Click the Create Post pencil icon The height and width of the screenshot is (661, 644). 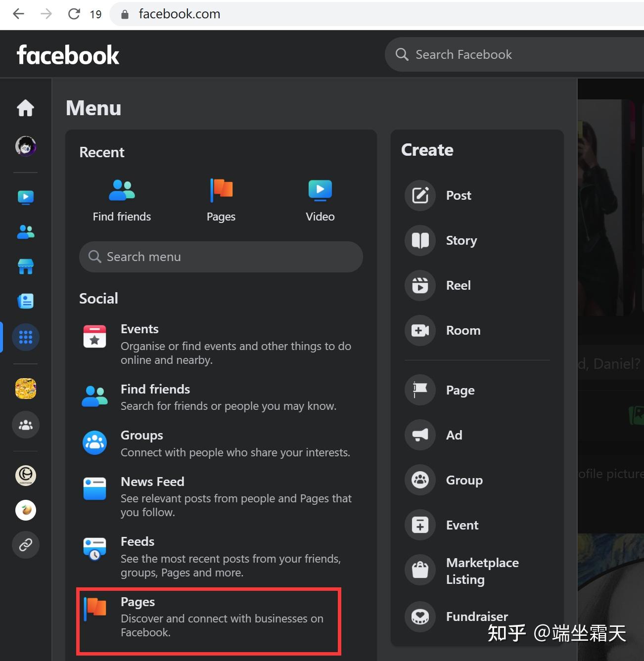tap(419, 195)
